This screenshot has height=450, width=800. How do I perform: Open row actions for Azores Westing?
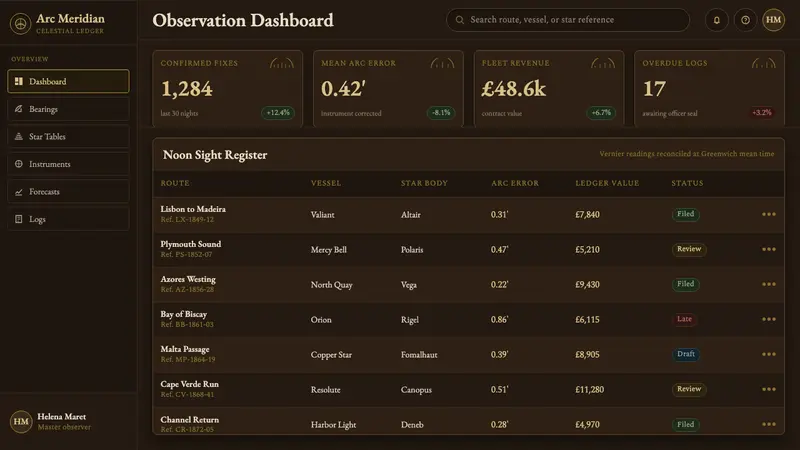tap(769, 284)
